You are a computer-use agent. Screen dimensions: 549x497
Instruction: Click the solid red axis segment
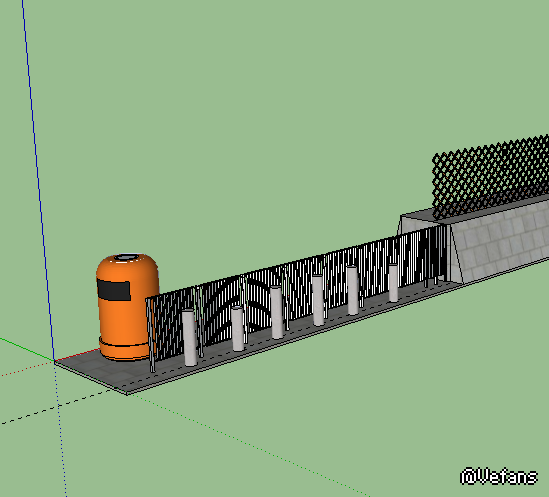pyautogui.click(x=77, y=354)
